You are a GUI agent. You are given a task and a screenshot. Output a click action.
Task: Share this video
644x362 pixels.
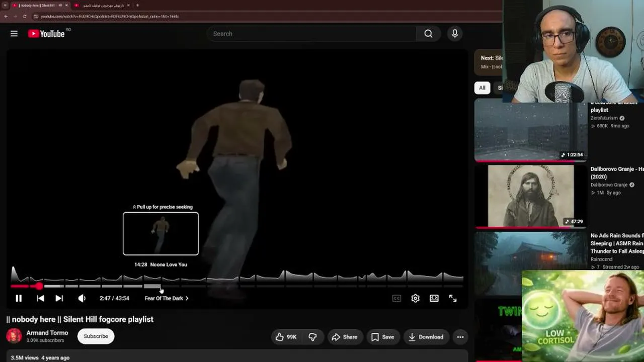pyautogui.click(x=345, y=337)
